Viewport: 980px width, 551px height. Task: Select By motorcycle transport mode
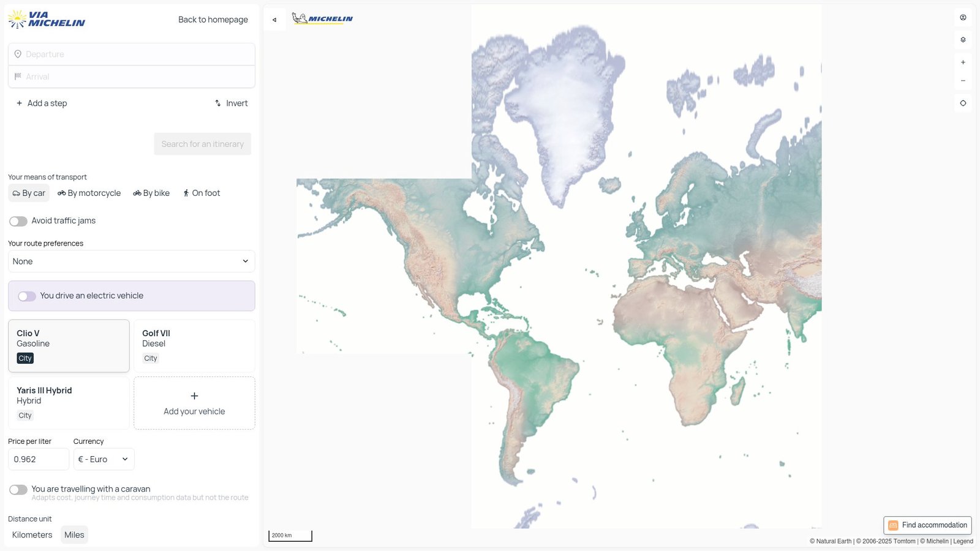tap(89, 193)
